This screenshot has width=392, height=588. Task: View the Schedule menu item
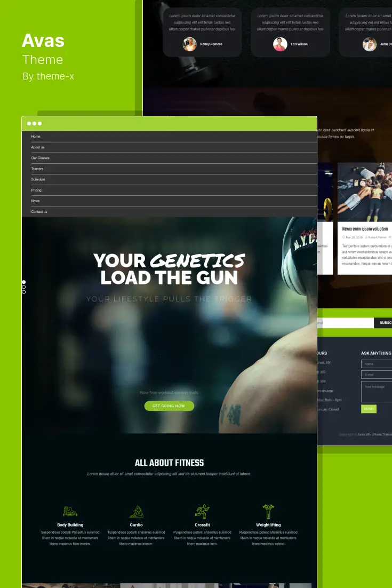(38, 179)
